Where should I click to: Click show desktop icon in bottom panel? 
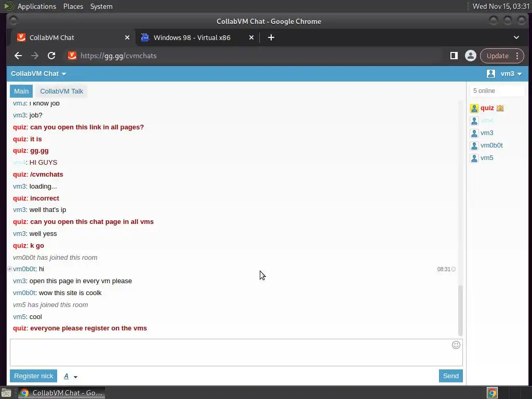[6, 393]
